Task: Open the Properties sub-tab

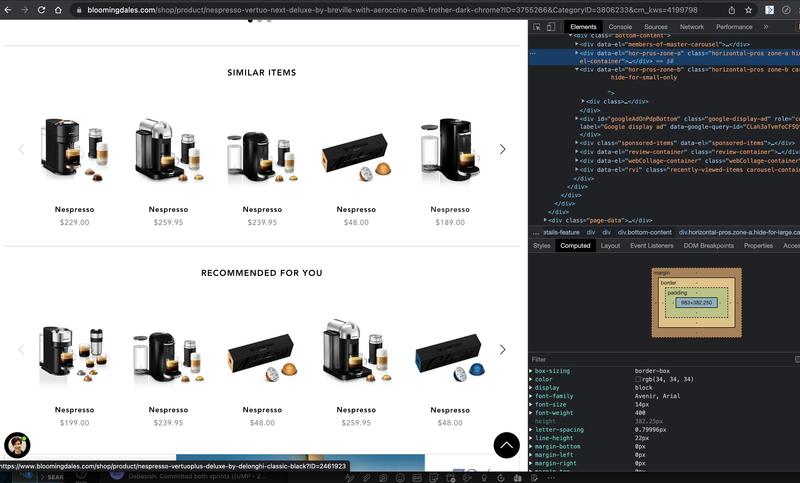Action: pyautogui.click(x=758, y=246)
